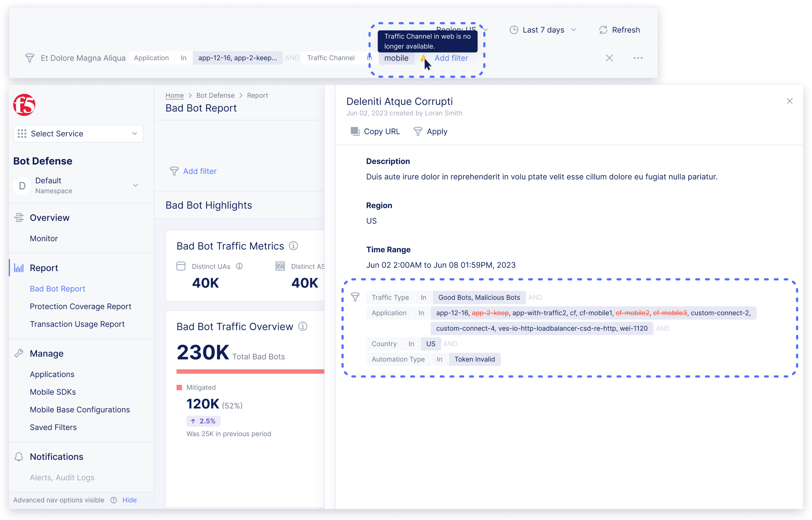Click funnel icon in Bad Bot Report Add filter
The width and height of the screenshot is (812, 520).
(174, 171)
